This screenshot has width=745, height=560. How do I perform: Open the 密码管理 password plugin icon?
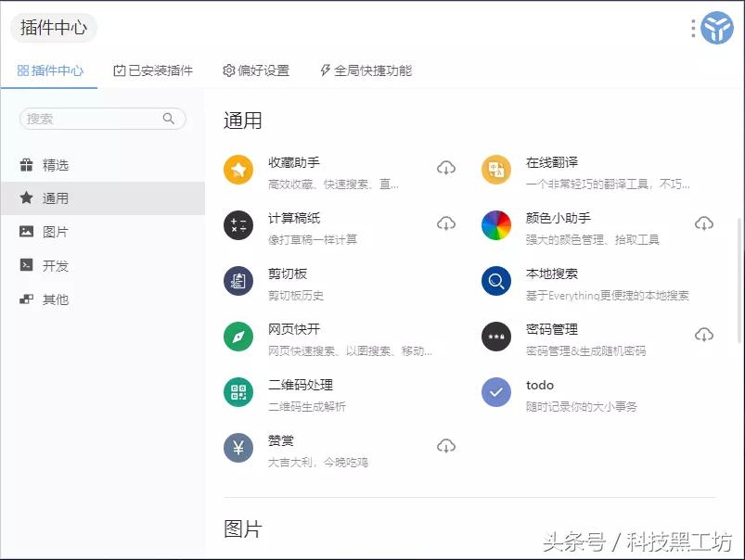pyautogui.click(x=496, y=338)
